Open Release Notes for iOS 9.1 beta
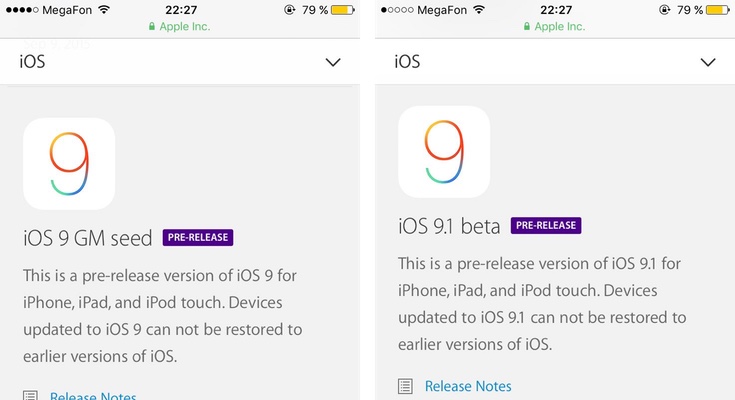 coord(468,386)
